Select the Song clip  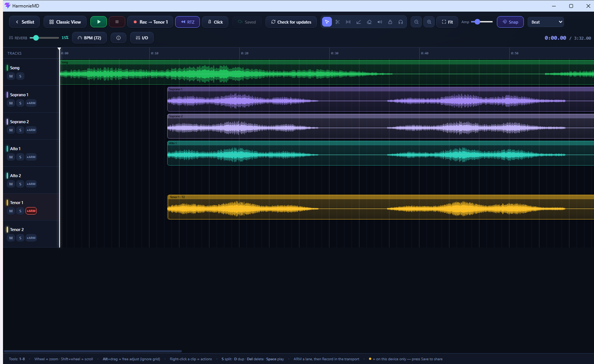327,72
